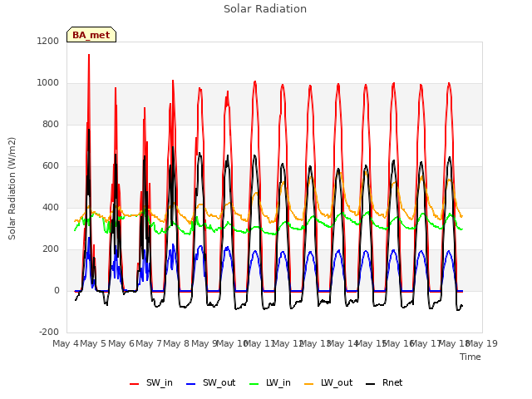
Task: Click the green LW_in legend swatch
Action: 254,384
